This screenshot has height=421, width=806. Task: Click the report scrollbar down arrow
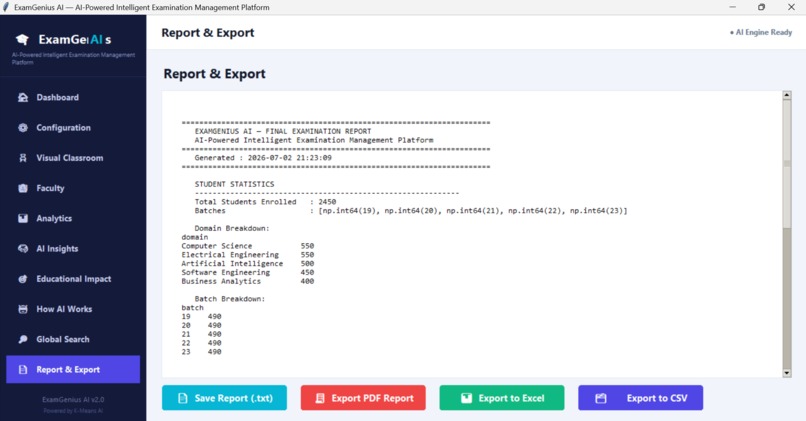tap(786, 373)
